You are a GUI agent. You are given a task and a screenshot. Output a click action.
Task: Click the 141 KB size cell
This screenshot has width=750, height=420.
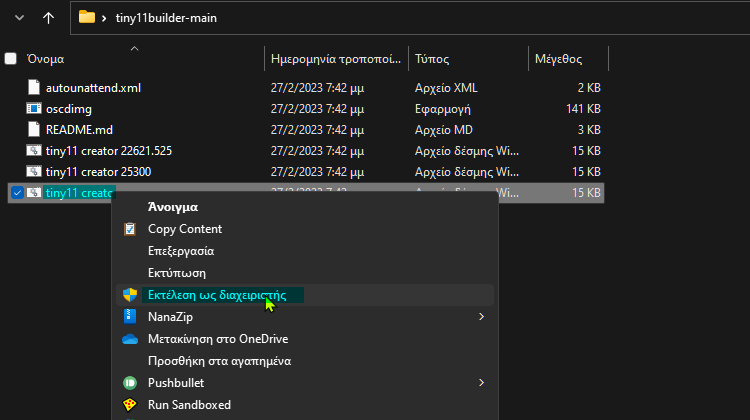pyautogui.click(x=583, y=109)
